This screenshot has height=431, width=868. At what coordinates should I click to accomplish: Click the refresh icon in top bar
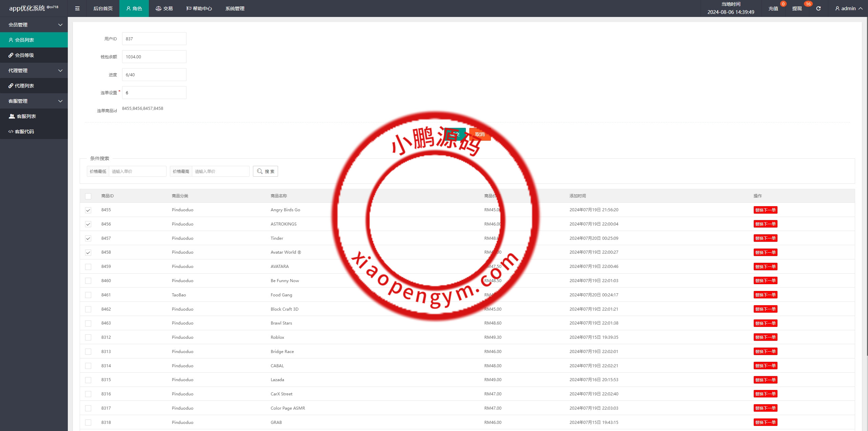pyautogui.click(x=818, y=8)
